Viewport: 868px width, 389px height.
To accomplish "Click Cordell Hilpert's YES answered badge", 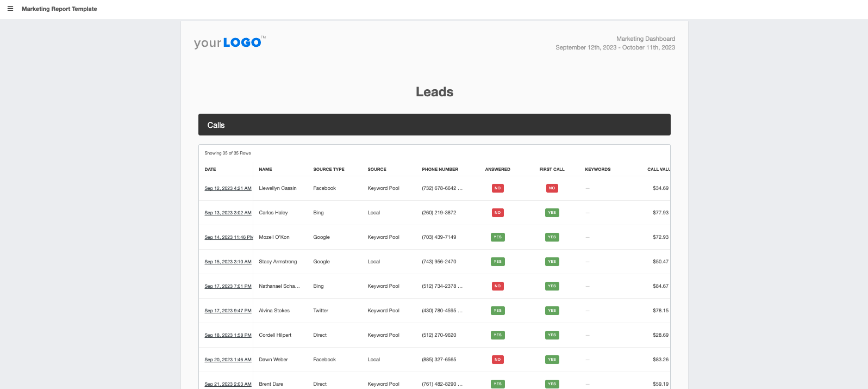I will coord(497,335).
